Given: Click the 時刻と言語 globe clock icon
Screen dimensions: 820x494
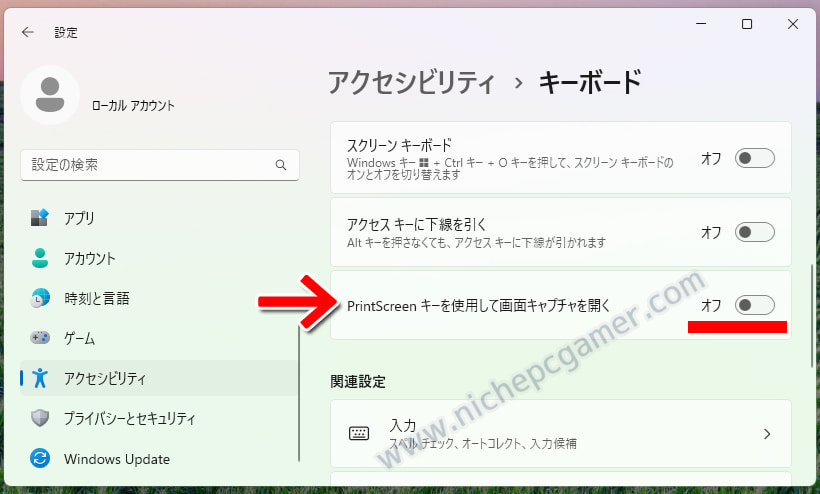Looking at the screenshot, I should point(40,298).
